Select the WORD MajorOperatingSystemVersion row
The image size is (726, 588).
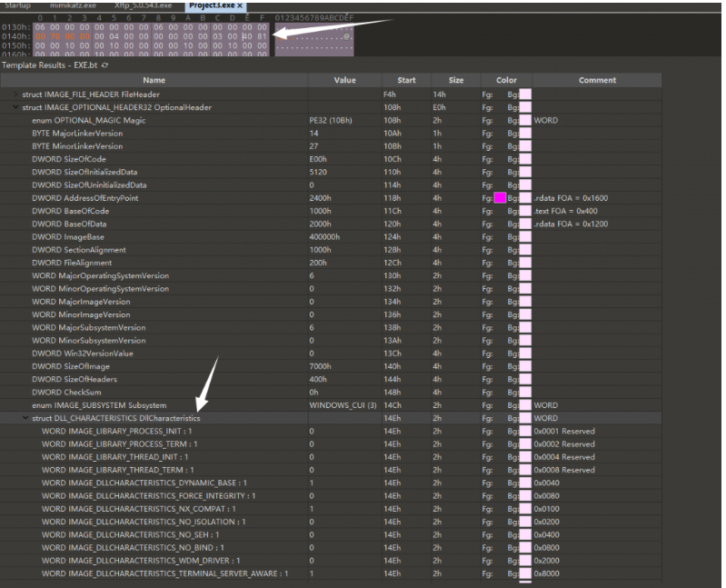[331, 276]
